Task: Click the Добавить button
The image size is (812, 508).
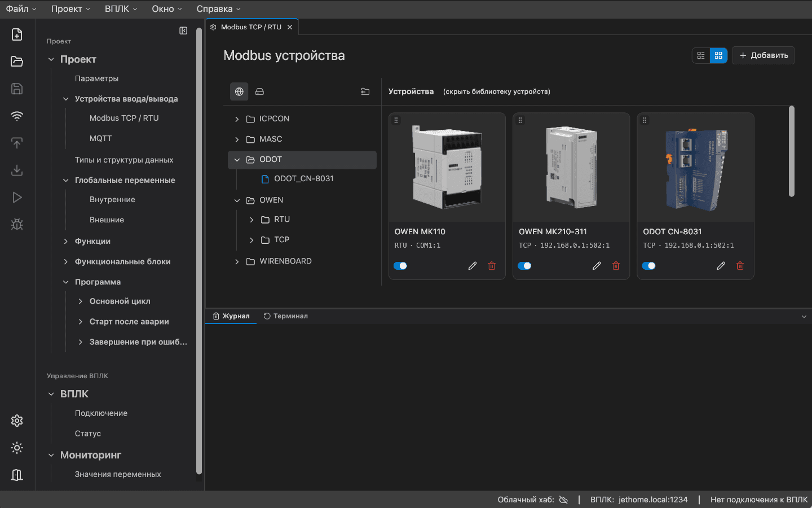Action: (764, 55)
